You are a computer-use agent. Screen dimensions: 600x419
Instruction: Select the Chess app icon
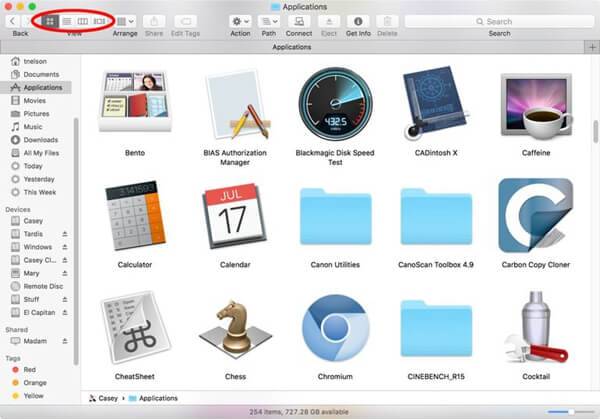tap(235, 328)
